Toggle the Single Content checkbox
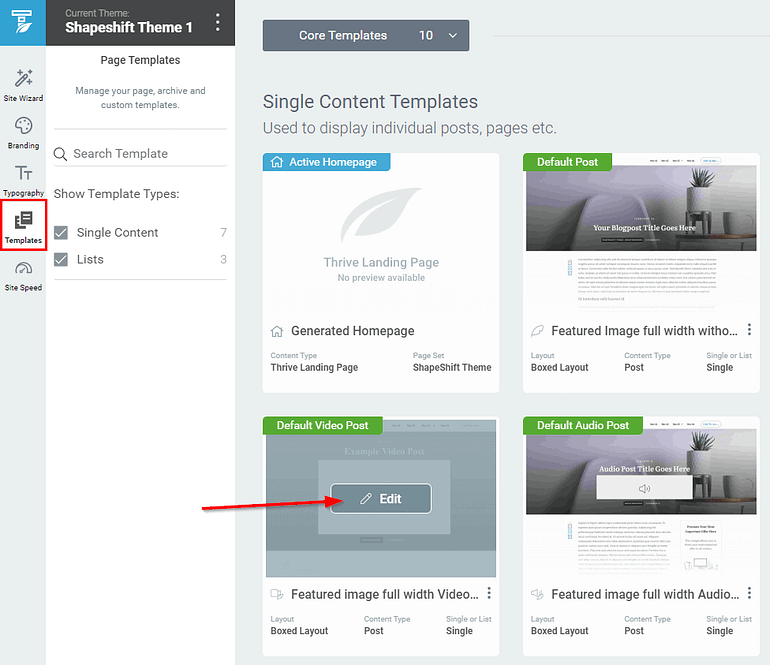This screenshot has height=665, width=770. (61, 233)
